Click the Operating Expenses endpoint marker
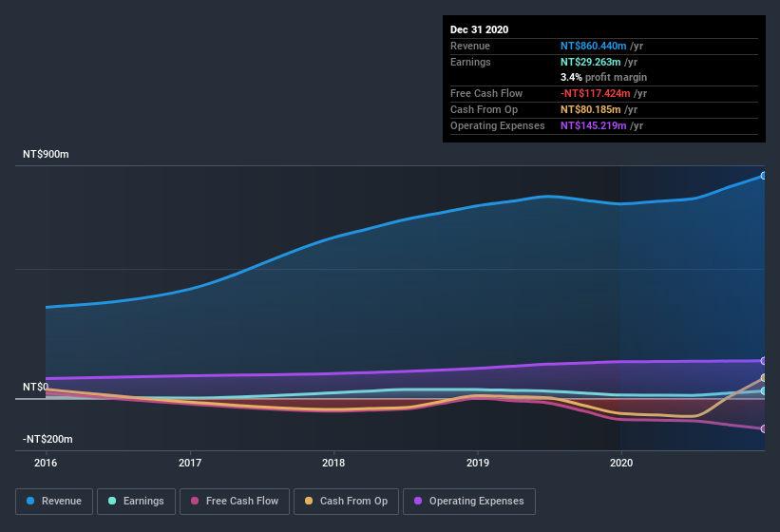 764,360
